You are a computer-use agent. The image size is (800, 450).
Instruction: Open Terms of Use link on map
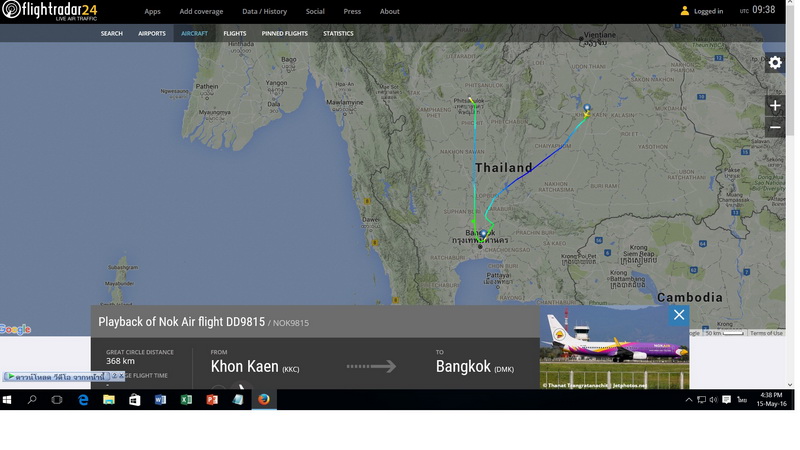[x=766, y=333]
